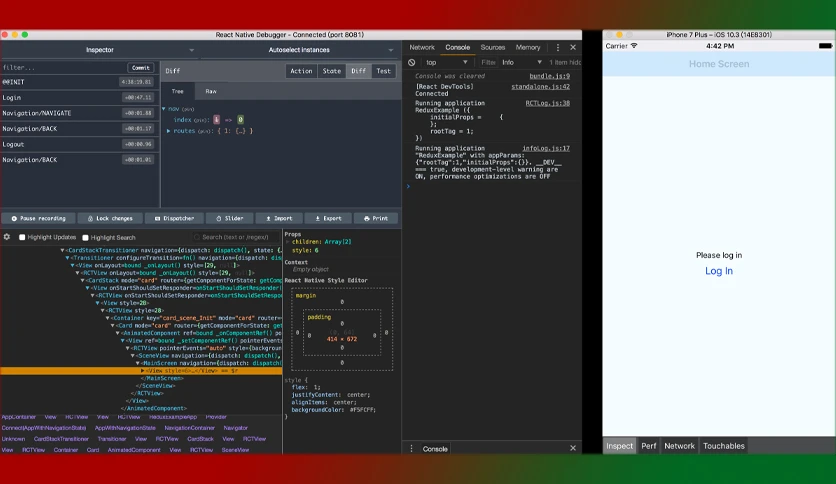Click the Print button

(x=376, y=219)
